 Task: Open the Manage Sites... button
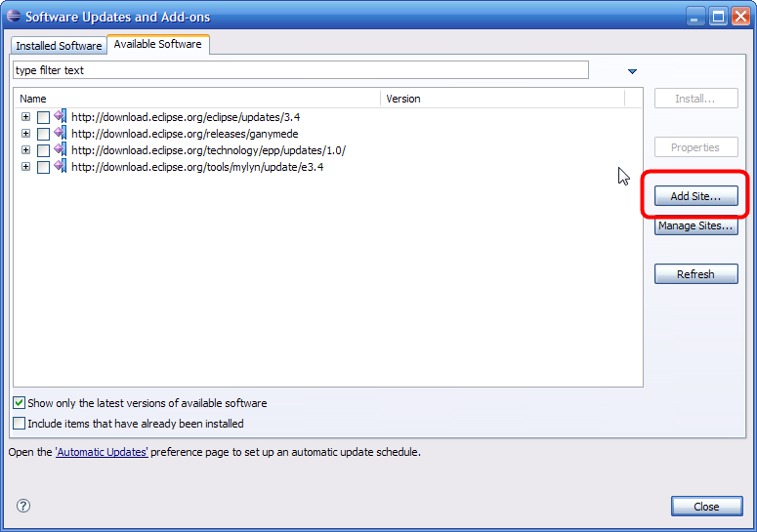[695, 225]
